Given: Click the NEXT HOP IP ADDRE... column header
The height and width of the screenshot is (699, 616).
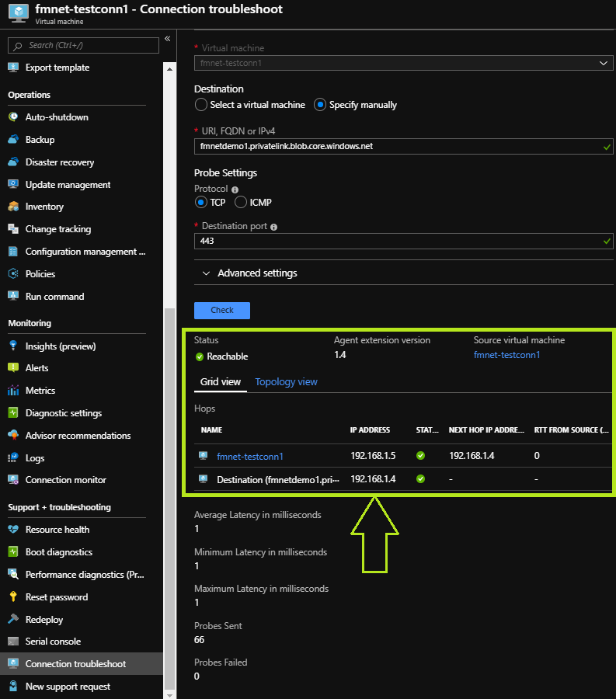Looking at the screenshot, I should pyautogui.click(x=486, y=429).
